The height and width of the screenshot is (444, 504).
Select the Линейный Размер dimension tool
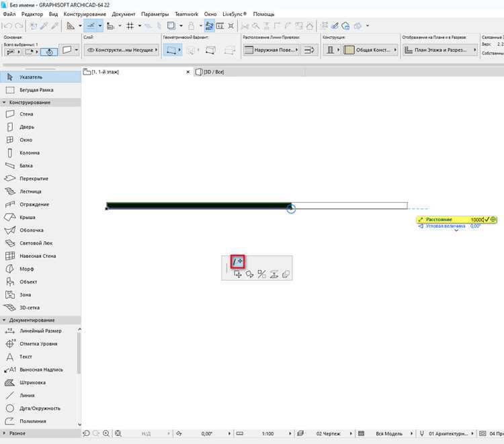coord(40,330)
